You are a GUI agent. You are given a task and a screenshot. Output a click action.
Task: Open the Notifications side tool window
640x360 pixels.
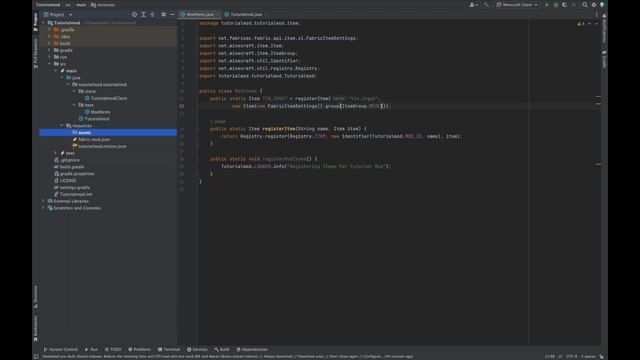pyautogui.click(x=604, y=28)
